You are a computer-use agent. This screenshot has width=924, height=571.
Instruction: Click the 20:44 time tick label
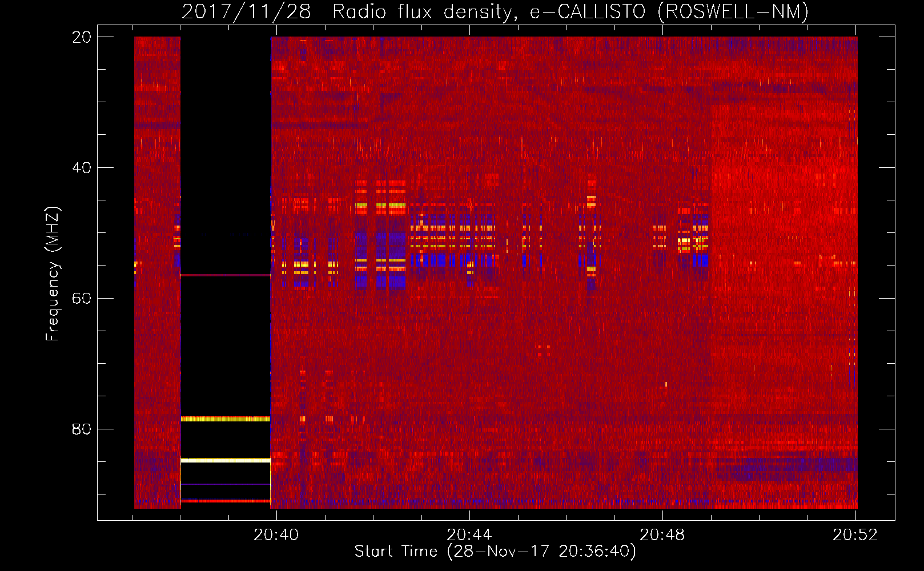tap(469, 535)
